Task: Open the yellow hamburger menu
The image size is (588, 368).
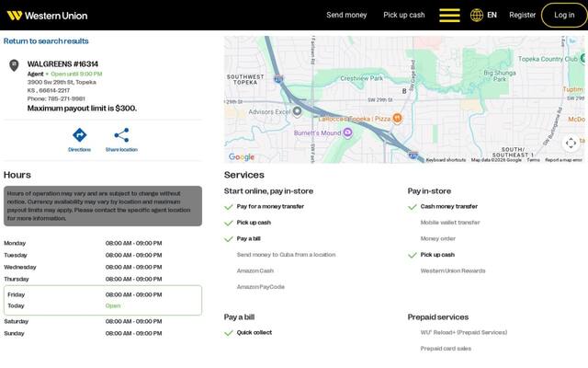Action: tap(449, 16)
